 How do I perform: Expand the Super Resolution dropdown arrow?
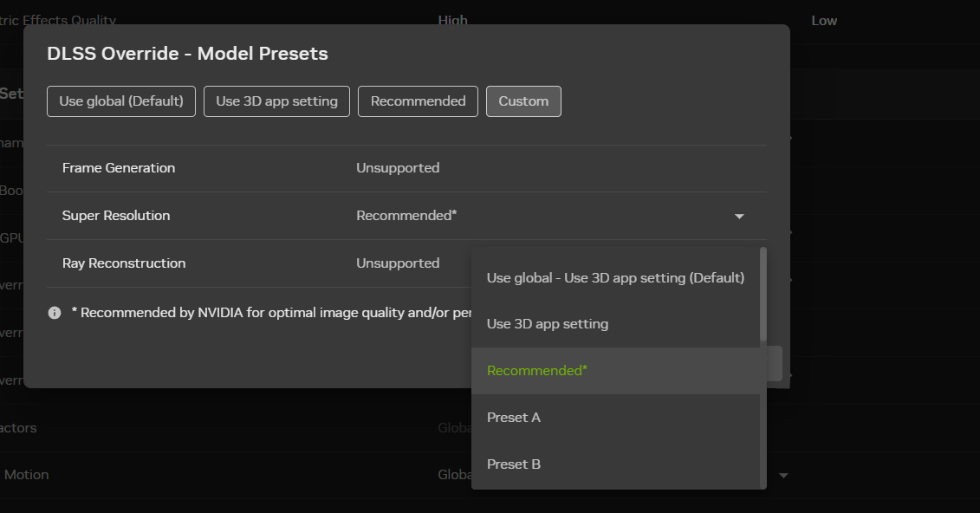pyautogui.click(x=739, y=216)
